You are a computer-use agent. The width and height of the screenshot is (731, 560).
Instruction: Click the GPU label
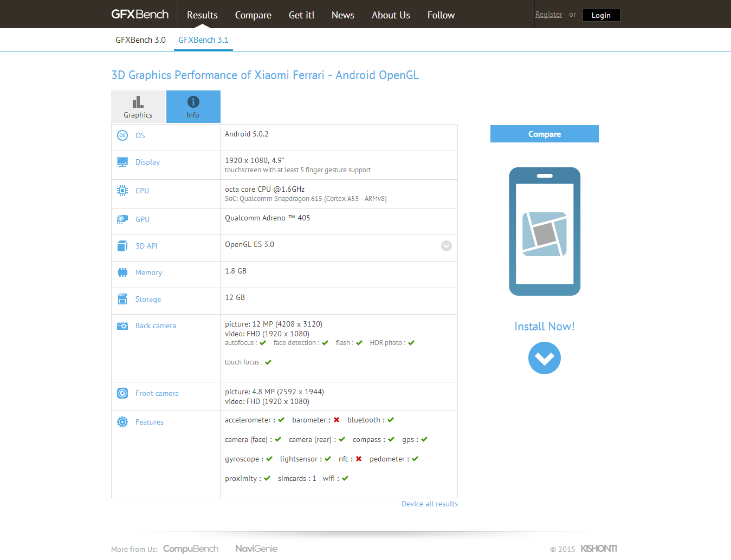pos(143,219)
